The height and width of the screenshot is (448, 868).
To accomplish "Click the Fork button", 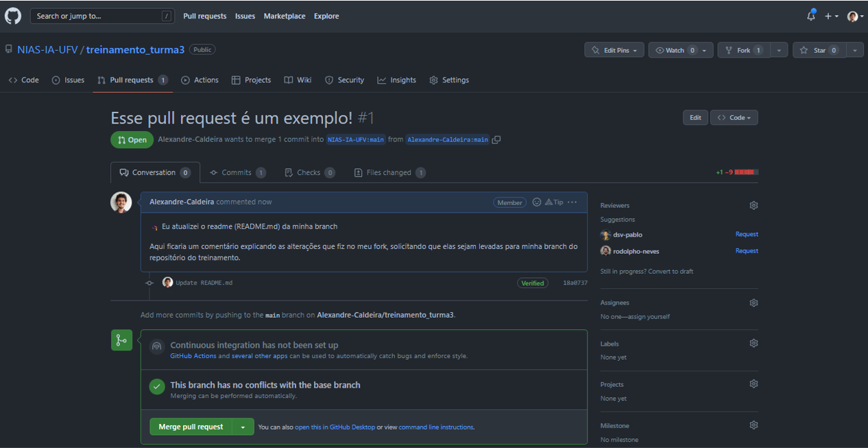I will pos(744,50).
